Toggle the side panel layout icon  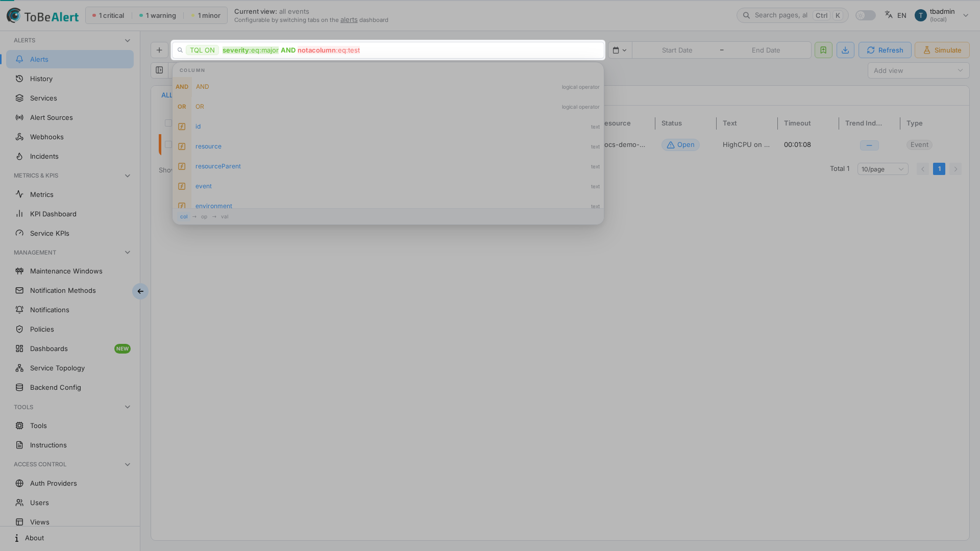point(159,70)
